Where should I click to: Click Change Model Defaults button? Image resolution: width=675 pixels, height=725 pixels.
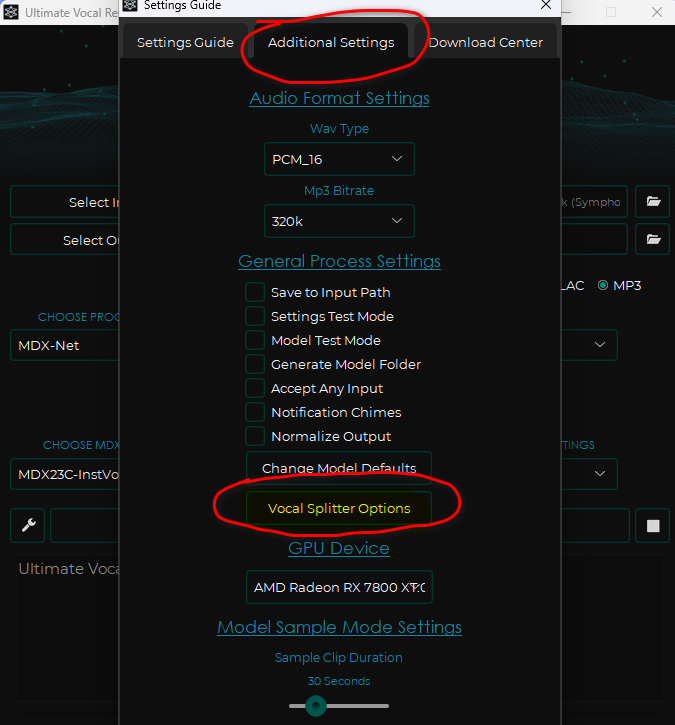(339, 468)
